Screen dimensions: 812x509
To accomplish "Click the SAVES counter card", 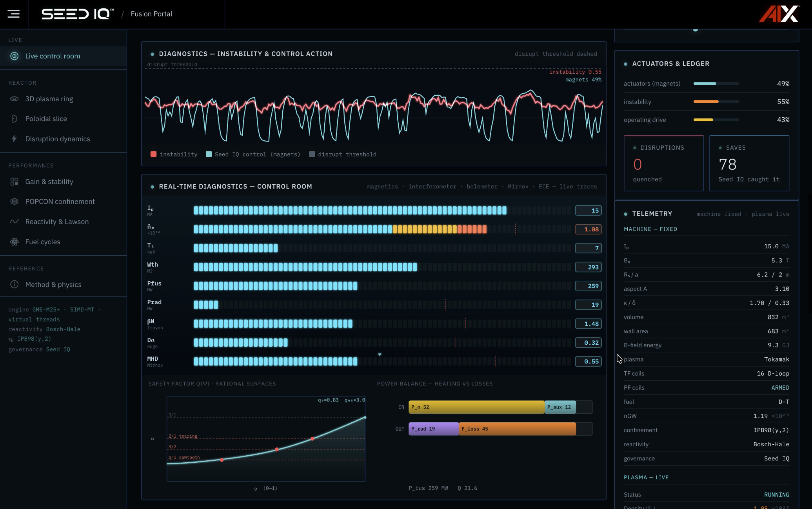I will [749, 163].
